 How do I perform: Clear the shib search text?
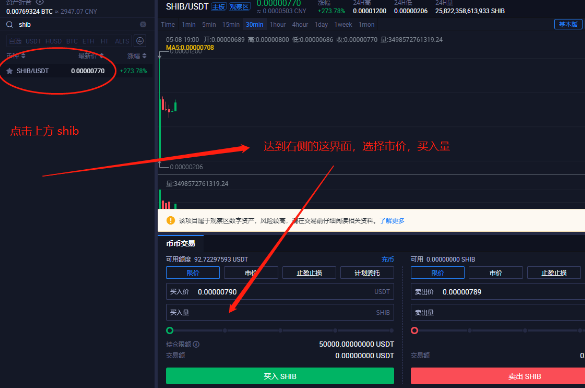[143, 24]
